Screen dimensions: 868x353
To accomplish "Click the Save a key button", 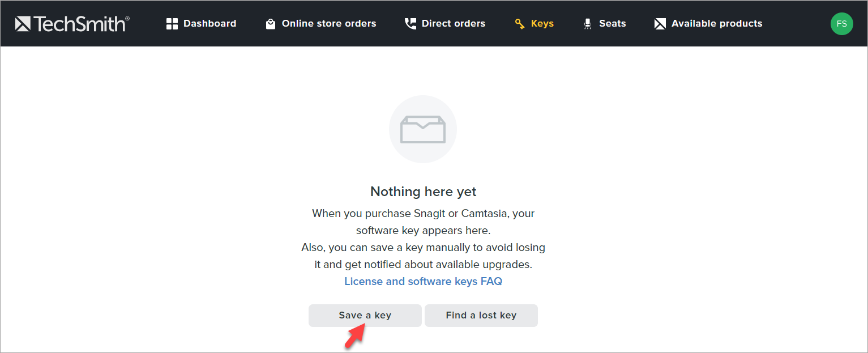I will pyautogui.click(x=365, y=315).
